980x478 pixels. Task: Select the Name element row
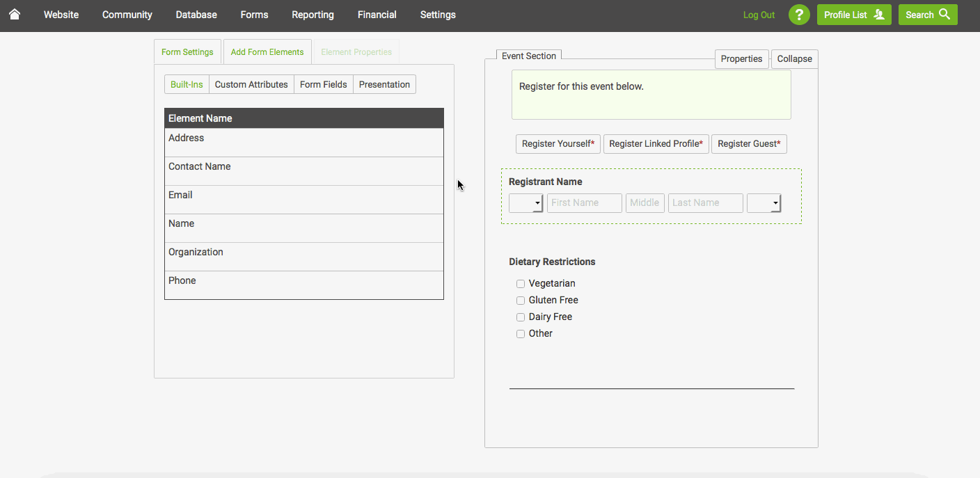click(304, 228)
